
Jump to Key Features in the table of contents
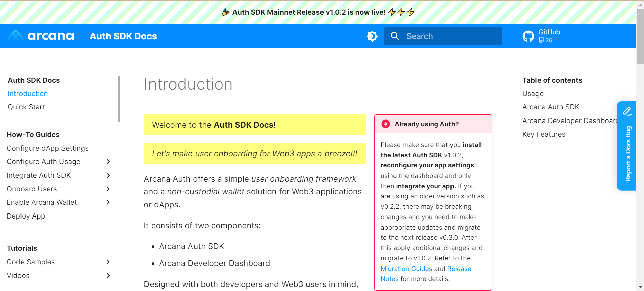(544, 134)
